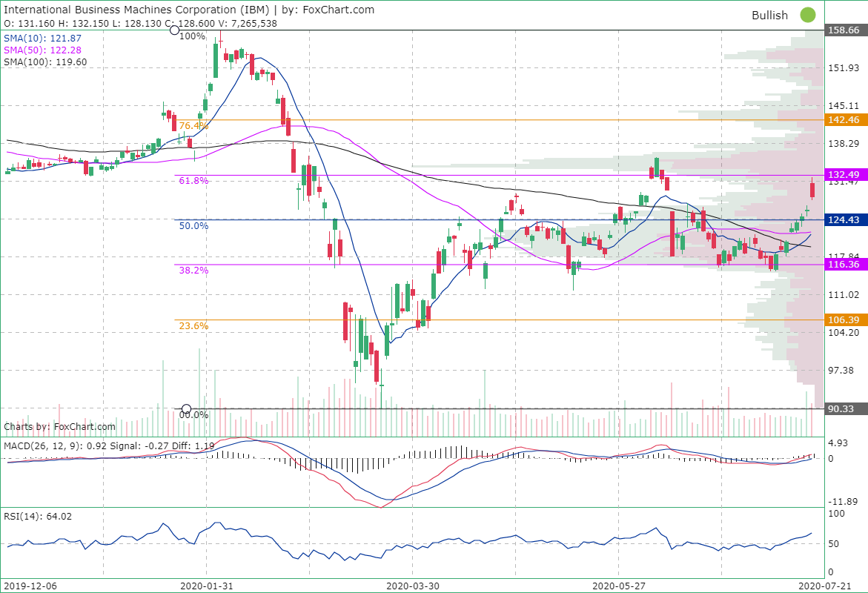Click the magenta 132.49 price tag
This screenshot has width=868, height=593.
844,175
